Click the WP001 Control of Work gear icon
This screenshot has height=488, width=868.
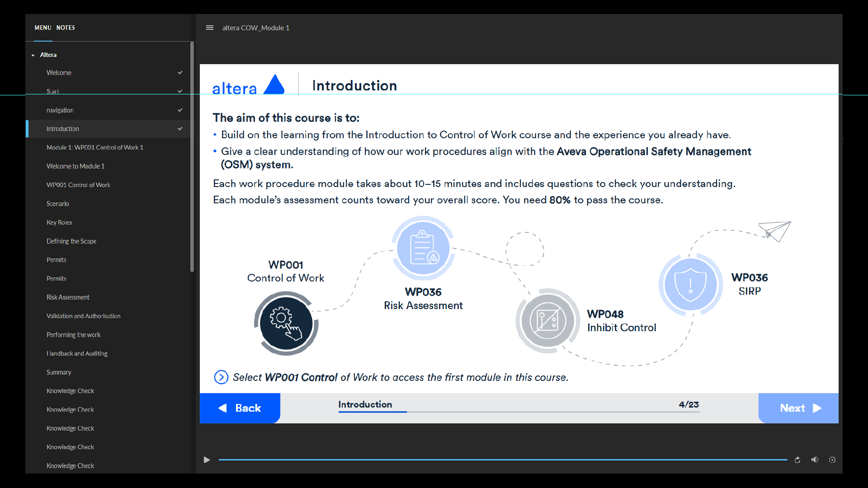point(286,324)
